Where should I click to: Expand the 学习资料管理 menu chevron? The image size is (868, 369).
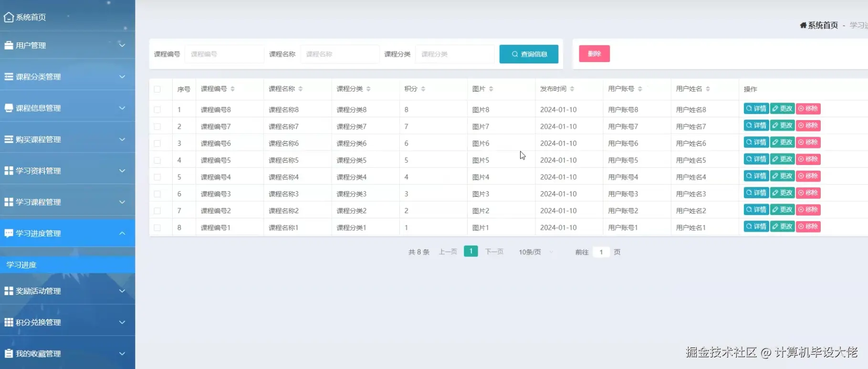tap(122, 171)
